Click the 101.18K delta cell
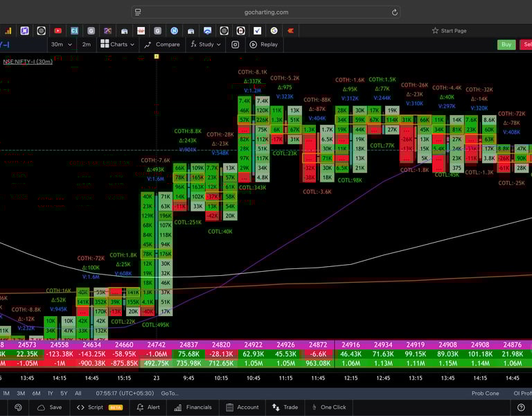This screenshot has width=532, height=416. [x=480, y=354]
